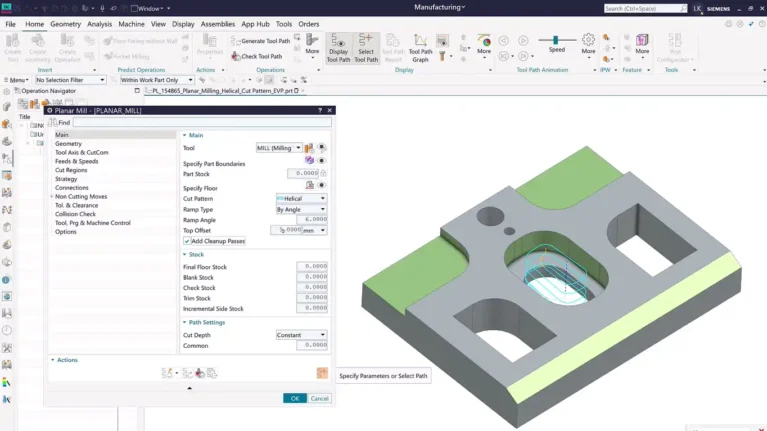Open the Menu dropdown button

tap(17, 80)
